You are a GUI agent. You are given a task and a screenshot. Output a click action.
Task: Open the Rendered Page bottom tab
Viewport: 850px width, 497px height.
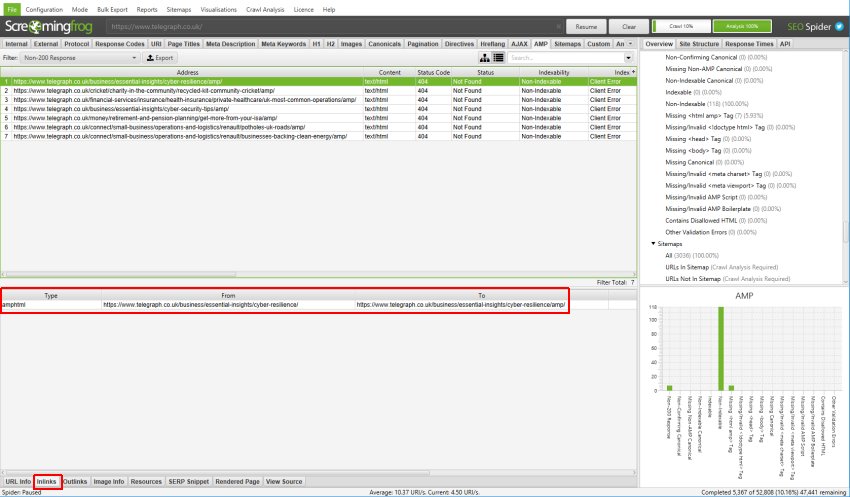(237, 481)
